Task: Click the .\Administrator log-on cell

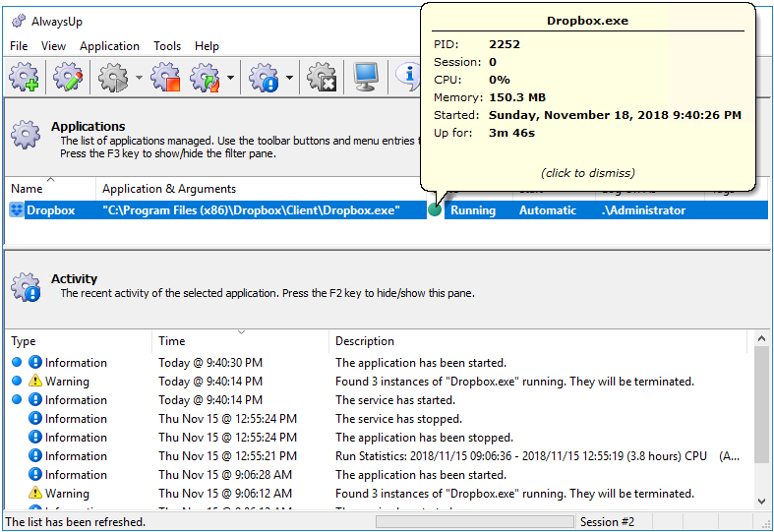Action: [643, 210]
